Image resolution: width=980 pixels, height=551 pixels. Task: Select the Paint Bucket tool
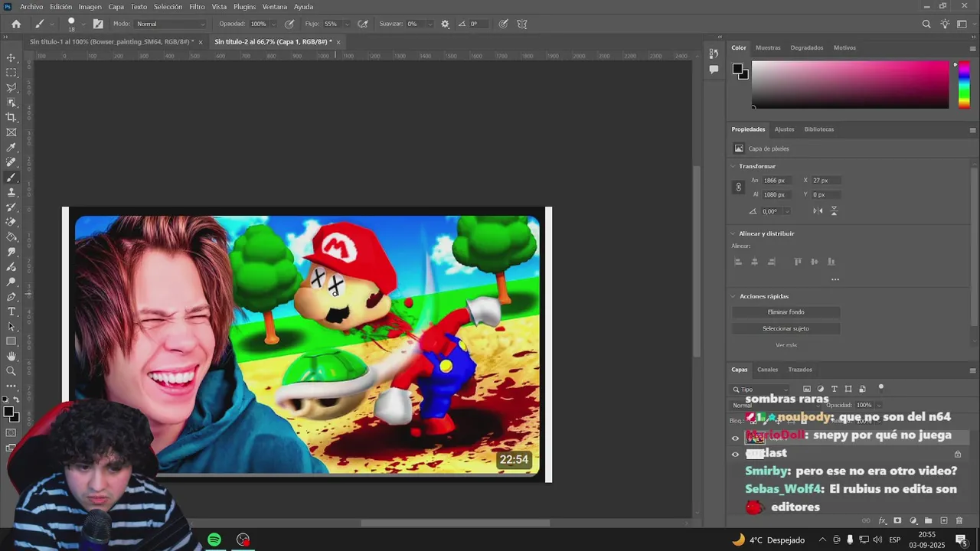tap(11, 236)
